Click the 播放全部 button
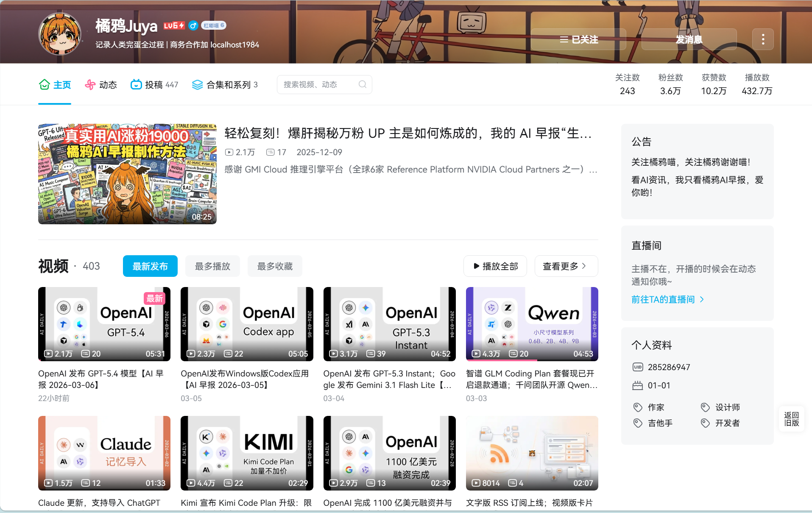 [495, 266]
